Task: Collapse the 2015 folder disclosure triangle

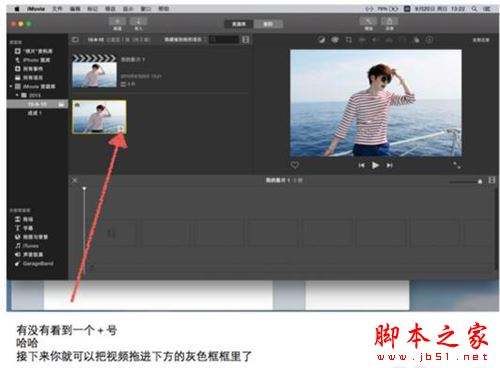Action: [17, 95]
